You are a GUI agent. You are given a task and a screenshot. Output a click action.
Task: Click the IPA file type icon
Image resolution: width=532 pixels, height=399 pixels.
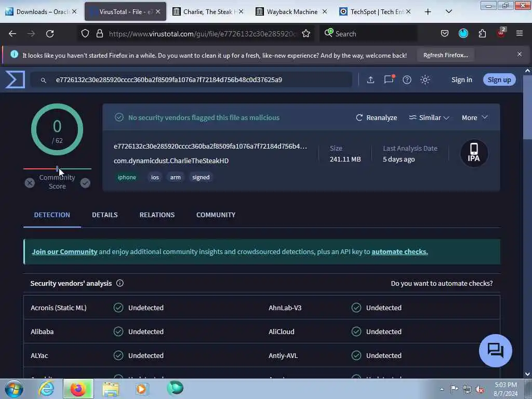tap(474, 153)
